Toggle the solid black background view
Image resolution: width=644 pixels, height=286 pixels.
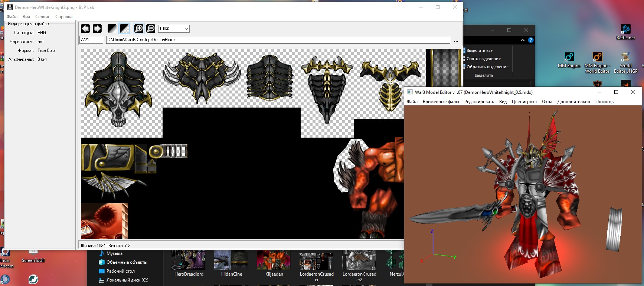pos(112,29)
